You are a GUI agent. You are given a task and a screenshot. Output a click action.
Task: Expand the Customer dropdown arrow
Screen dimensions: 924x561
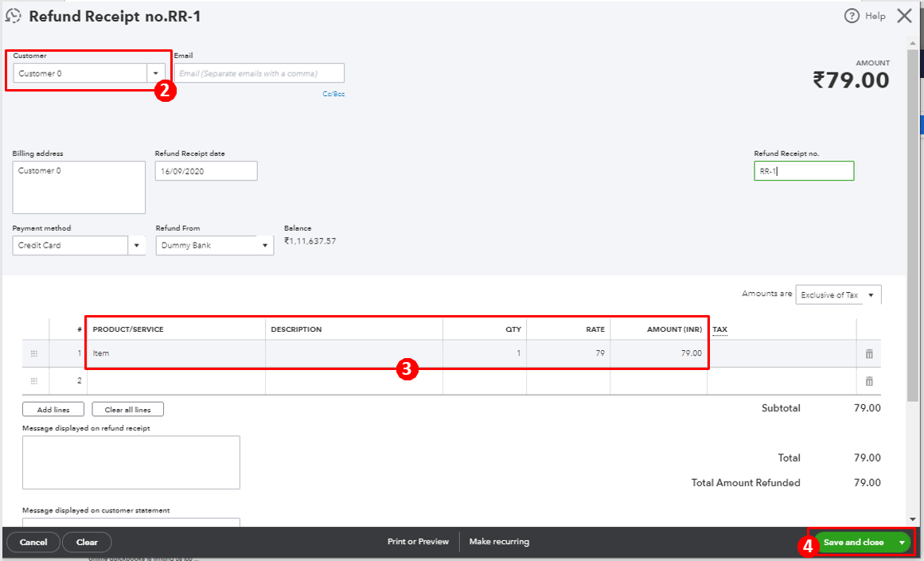coord(155,73)
